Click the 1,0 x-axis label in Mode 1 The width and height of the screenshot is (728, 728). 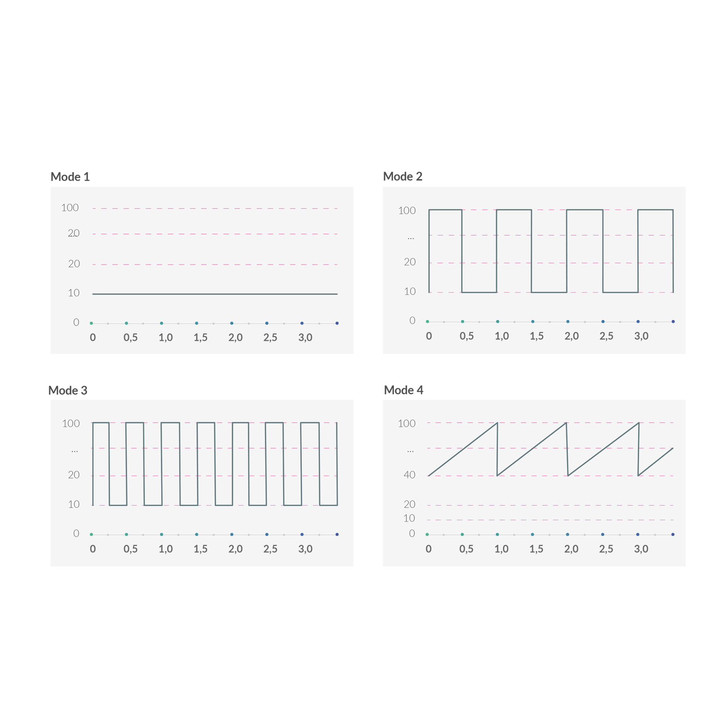[x=165, y=338]
